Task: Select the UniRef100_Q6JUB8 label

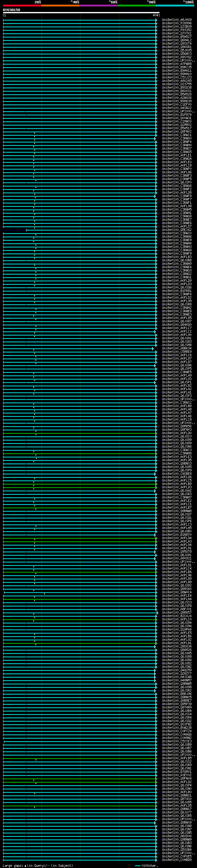Action: (x=177, y=260)
